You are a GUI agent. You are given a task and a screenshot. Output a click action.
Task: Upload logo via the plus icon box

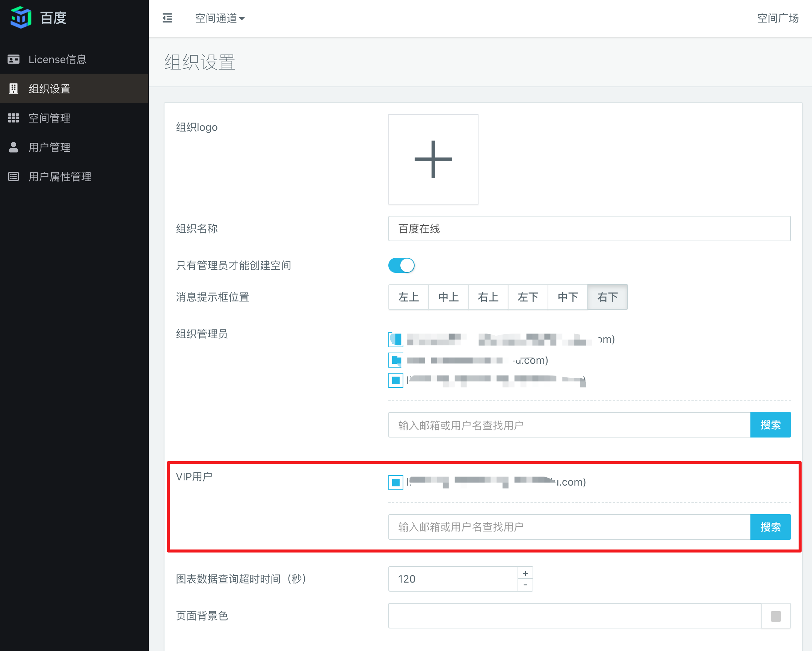[x=433, y=159]
